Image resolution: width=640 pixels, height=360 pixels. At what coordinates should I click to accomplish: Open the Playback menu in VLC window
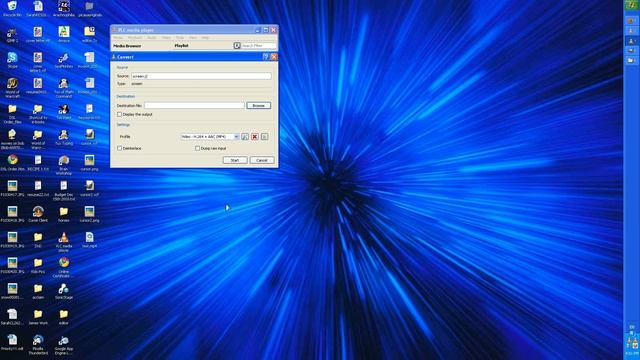(135, 38)
